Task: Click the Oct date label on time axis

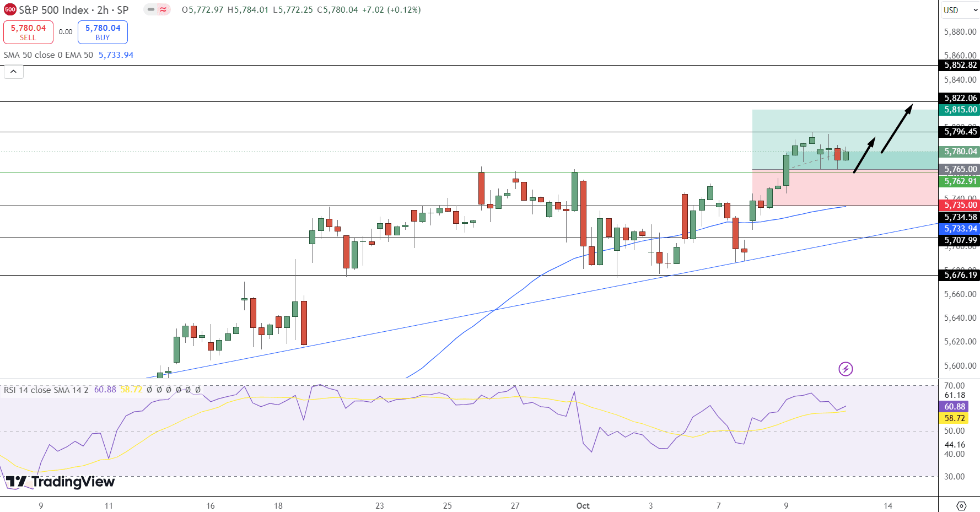Action: point(583,505)
